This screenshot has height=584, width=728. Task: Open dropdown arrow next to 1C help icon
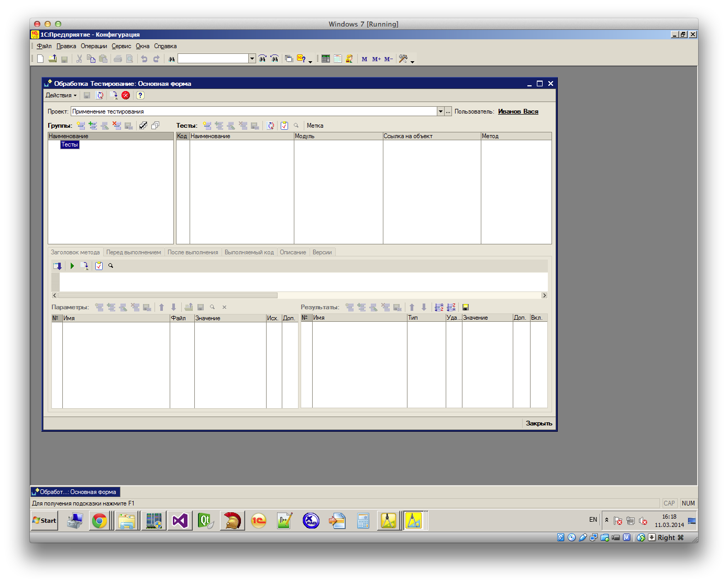point(310,61)
